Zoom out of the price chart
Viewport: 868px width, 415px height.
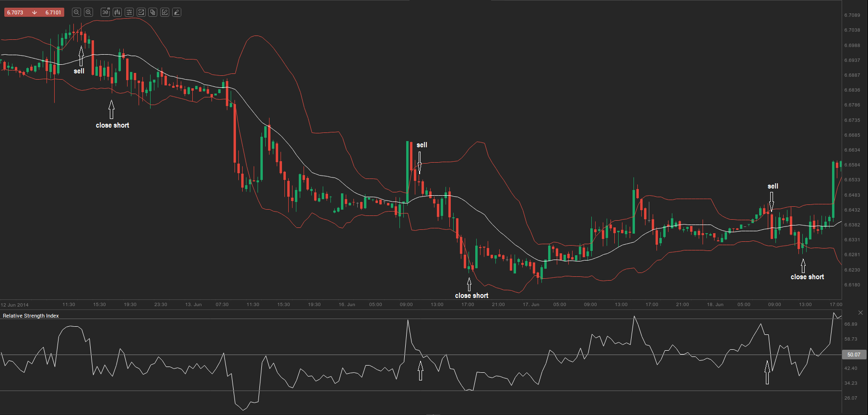click(x=76, y=12)
